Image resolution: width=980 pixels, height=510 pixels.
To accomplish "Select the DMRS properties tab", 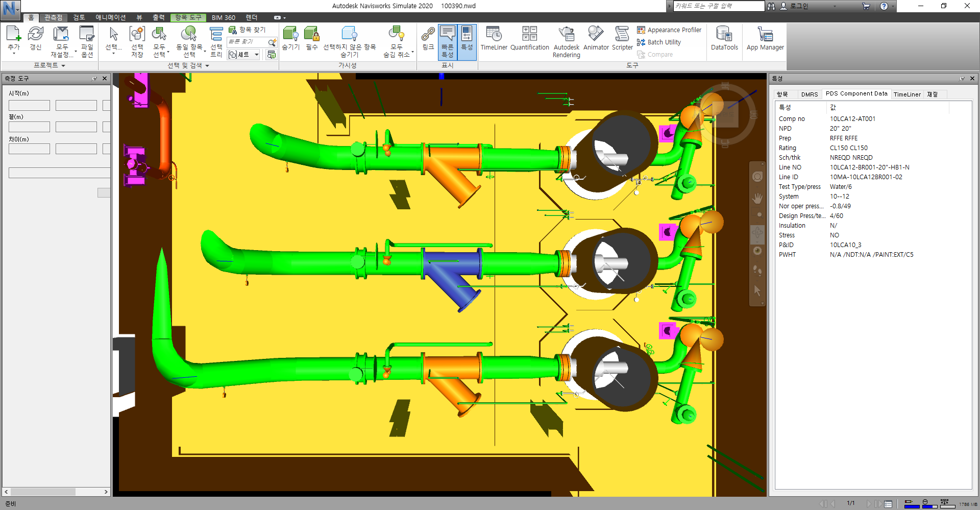I will (x=809, y=94).
